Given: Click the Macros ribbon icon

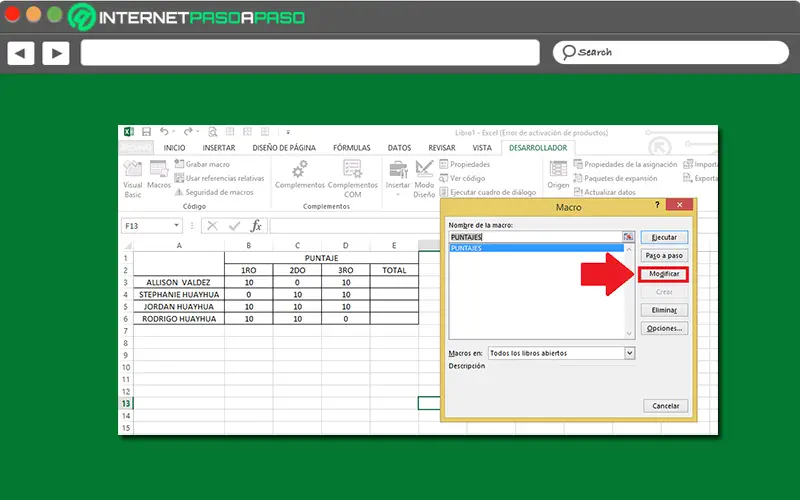Looking at the screenshot, I should click(x=159, y=173).
